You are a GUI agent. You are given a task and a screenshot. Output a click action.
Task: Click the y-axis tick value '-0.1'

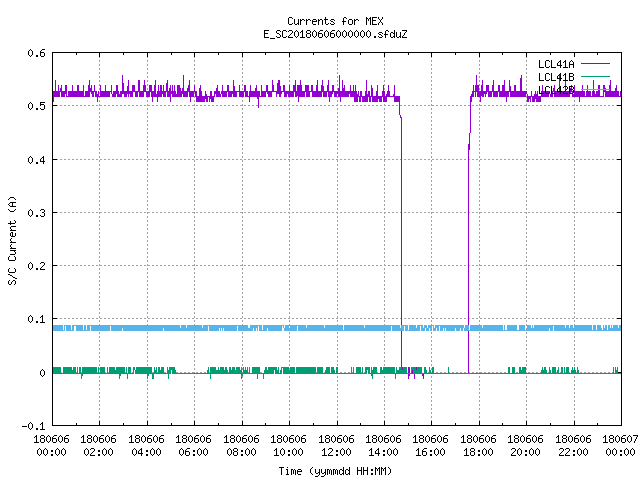[33, 426]
